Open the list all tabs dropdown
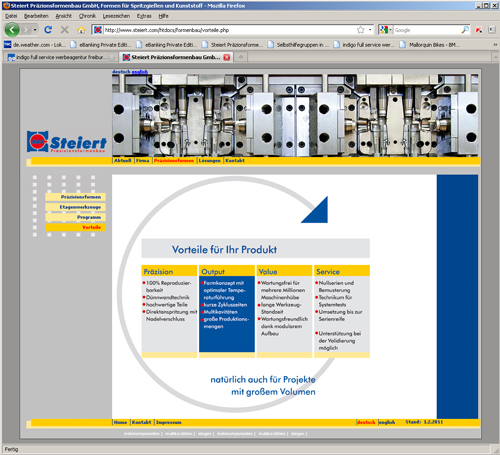Viewport: 500px width, 455px height. pyautogui.click(x=495, y=57)
